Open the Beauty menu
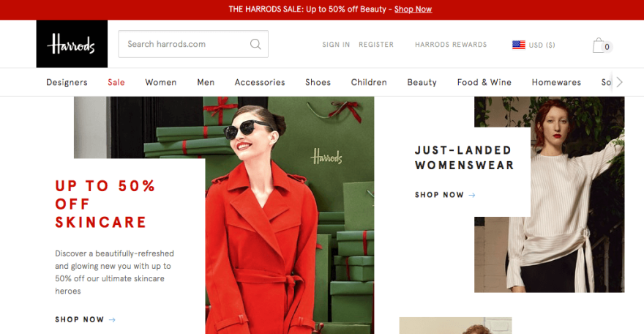Image resolution: width=644 pixels, height=334 pixels. pyautogui.click(x=422, y=82)
